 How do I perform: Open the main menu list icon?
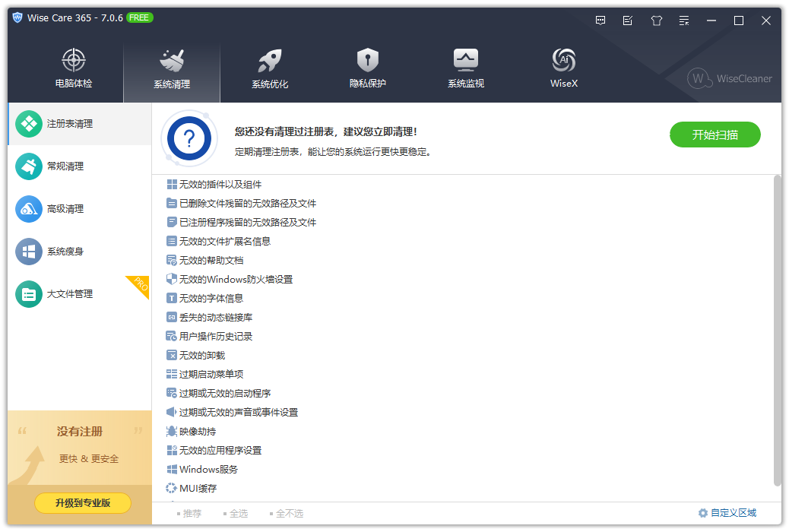pyautogui.click(x=683, y=21)
